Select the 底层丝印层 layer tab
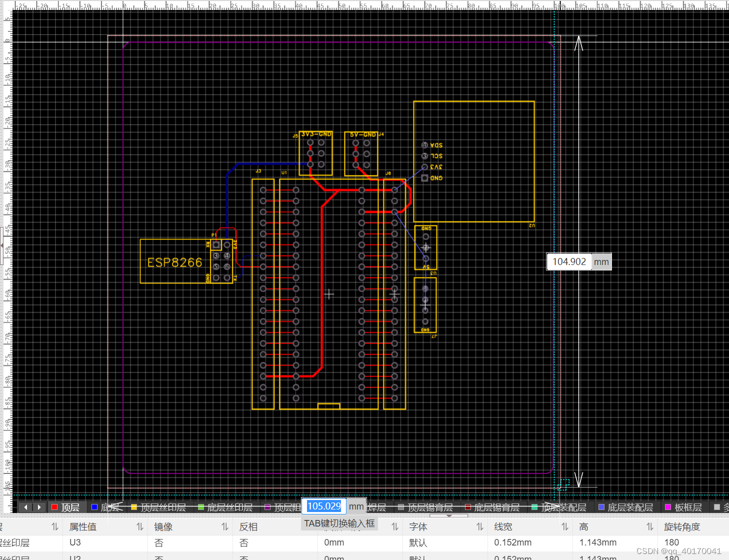This screenshot has width=729, height=560. (225, 507)
